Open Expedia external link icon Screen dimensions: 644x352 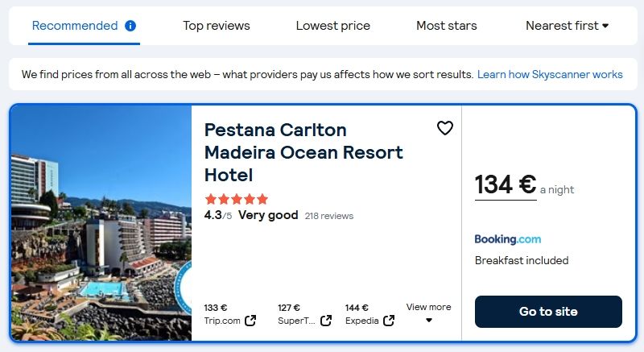coord(389,321)
